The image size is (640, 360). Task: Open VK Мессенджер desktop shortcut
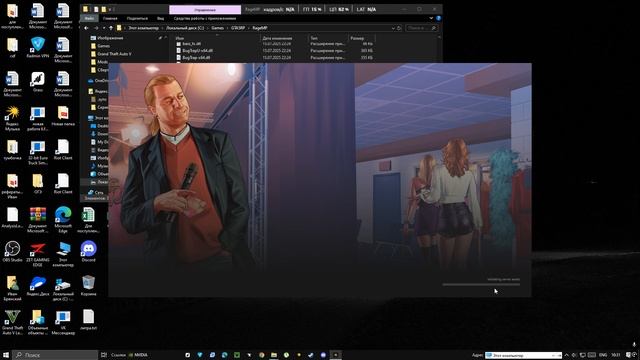tap(63, 322)
